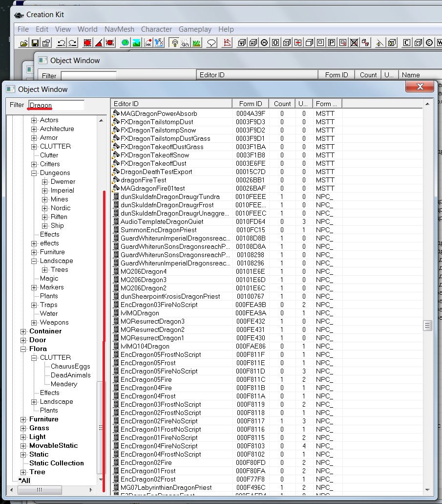Image resolution: width=442 pixels, height=504 pixels.
Task: Select the *All tree item
Action: pyautogui.click(x=24, y=481)
